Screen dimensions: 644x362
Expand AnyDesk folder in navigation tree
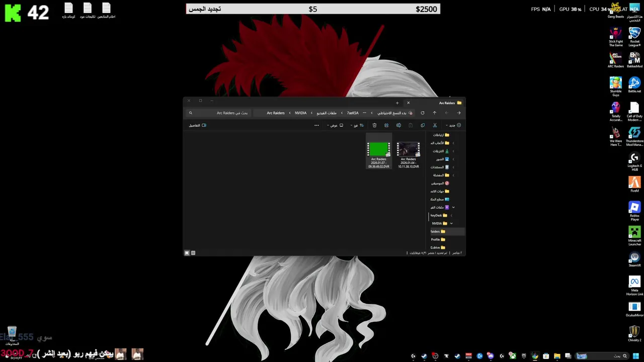point(451,215)
